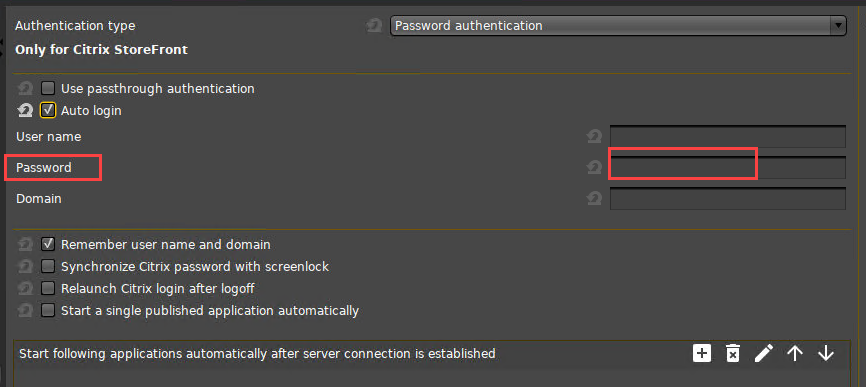Enable Use passthrough authentication checkbox
This screenshot has width=866, height=387.
point(48,88)
